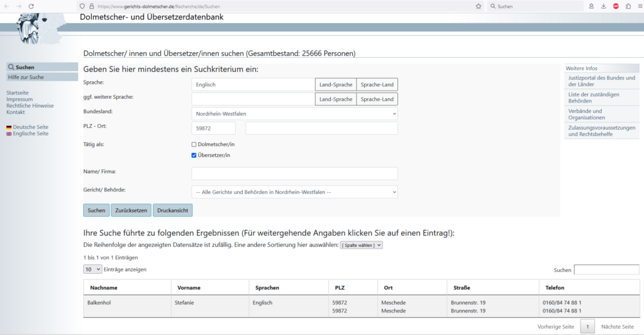Image resolution: width=644 pixels, height=335 pixels.
Task: Click the British flag icon
Action: tap(9, 134)
